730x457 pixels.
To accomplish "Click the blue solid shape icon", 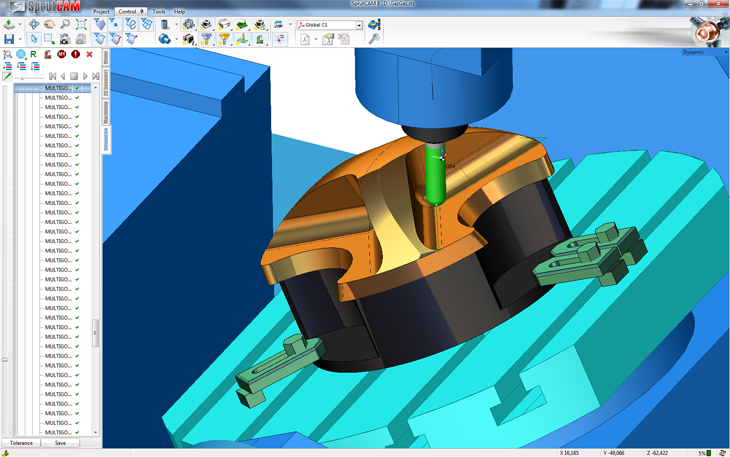I will [x=164, y=39].
